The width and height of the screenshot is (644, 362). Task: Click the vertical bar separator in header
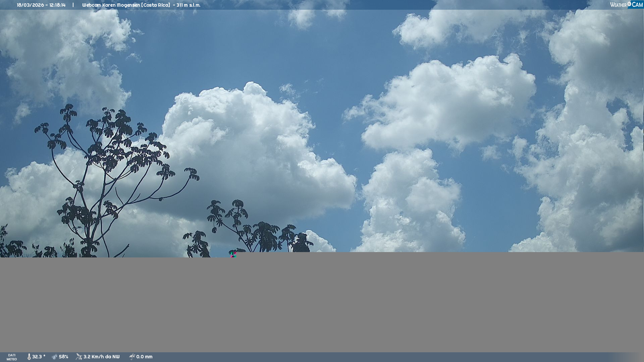click(73, 5)
